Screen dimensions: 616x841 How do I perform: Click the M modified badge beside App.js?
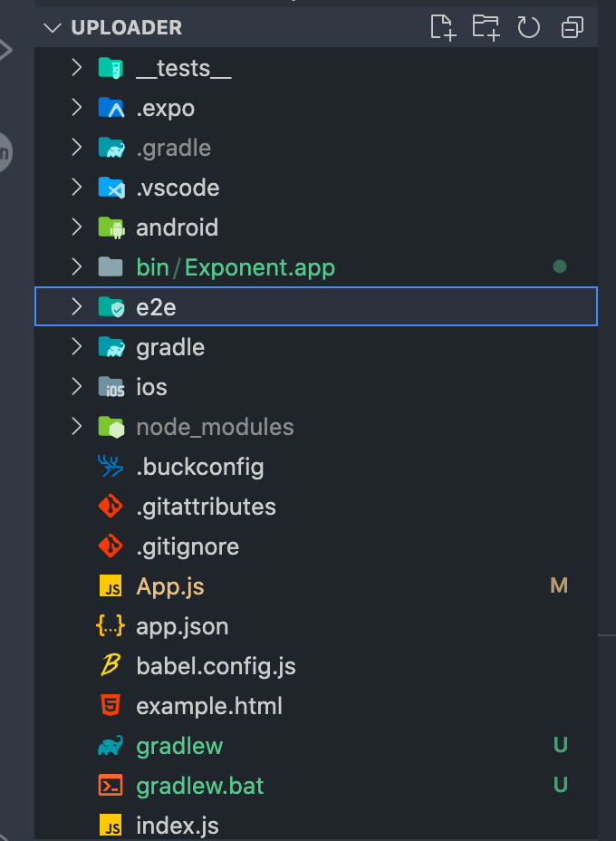click(559, 585)
